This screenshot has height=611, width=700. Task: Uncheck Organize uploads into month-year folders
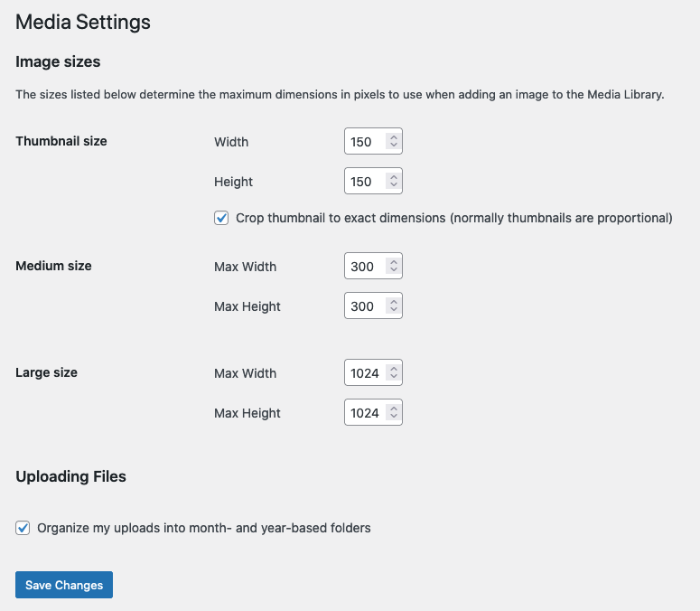23,528
